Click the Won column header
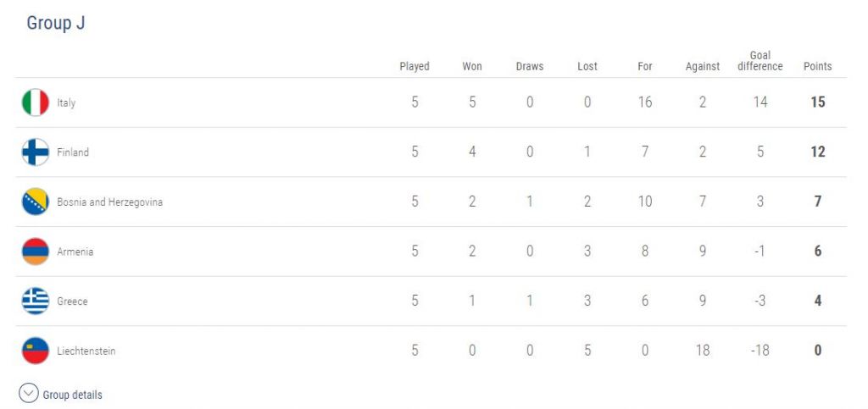The image size is (868, 409). click(x=472, y=66)
